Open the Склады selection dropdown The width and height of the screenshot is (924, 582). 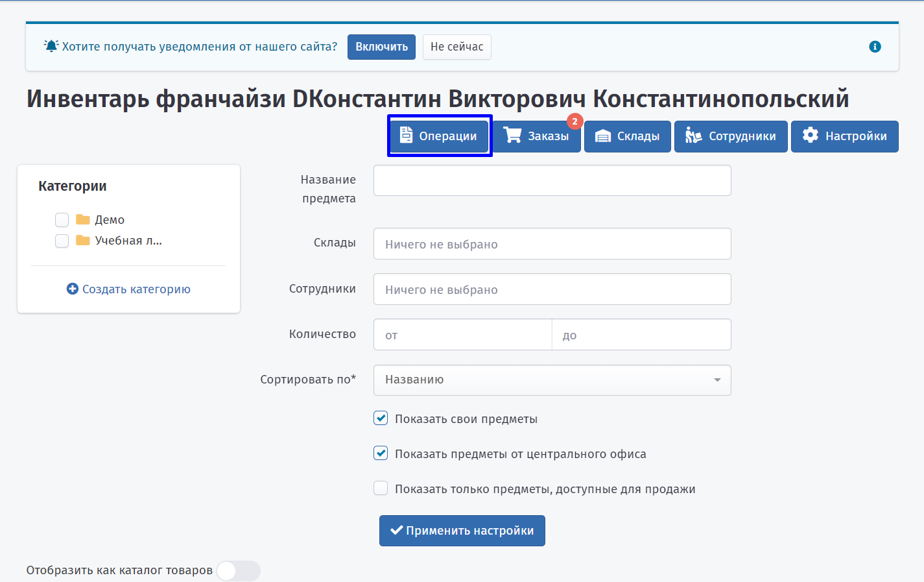click(552, 244)
